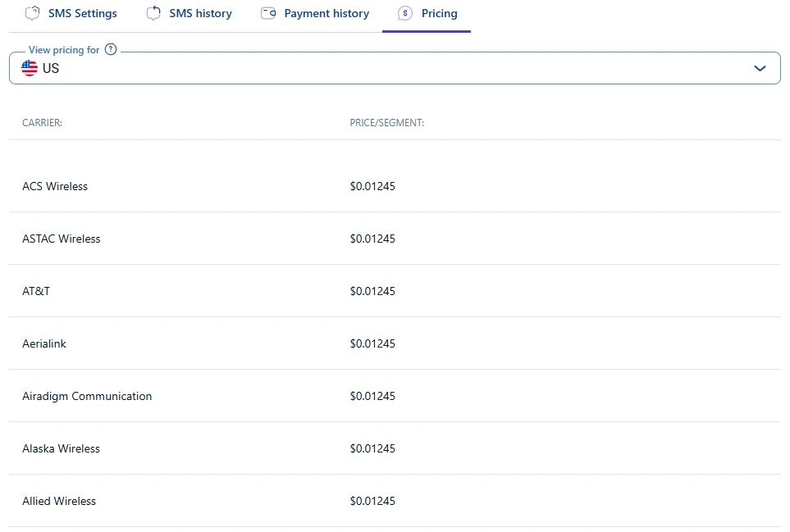Open the SMS history tab

200,13
